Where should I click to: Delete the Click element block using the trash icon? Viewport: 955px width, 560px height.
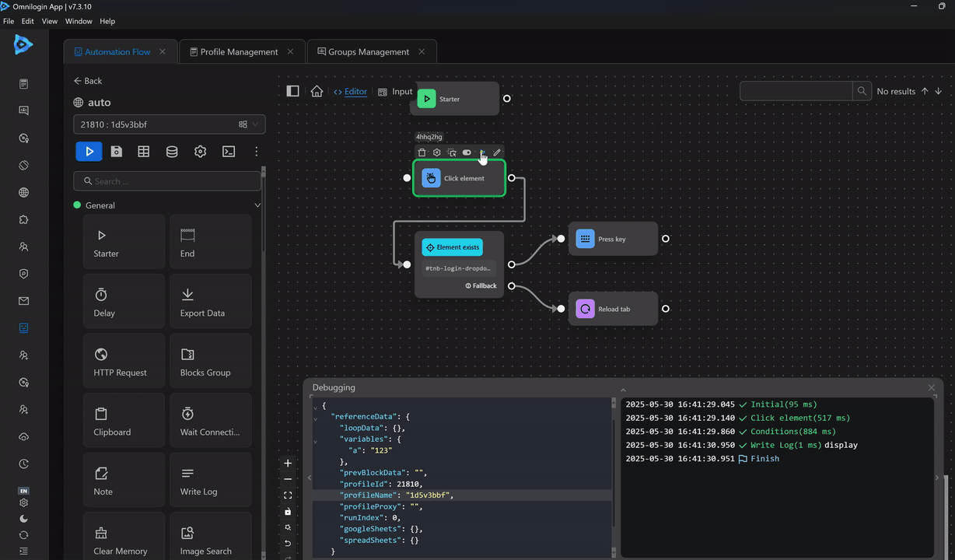click(422, 152)
